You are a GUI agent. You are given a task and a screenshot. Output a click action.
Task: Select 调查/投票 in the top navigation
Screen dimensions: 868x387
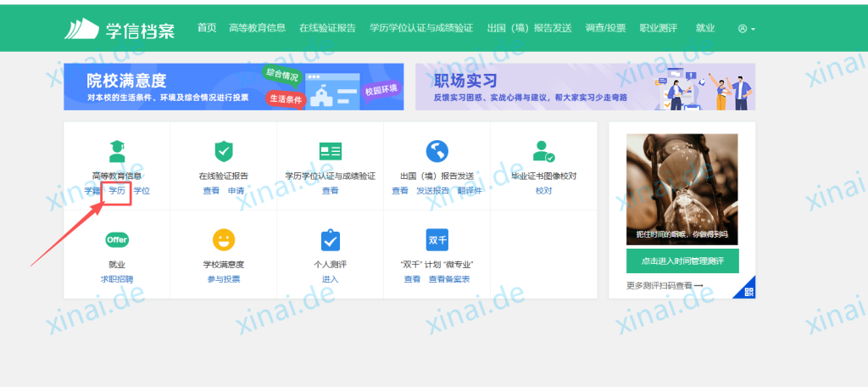click(605, 28)
